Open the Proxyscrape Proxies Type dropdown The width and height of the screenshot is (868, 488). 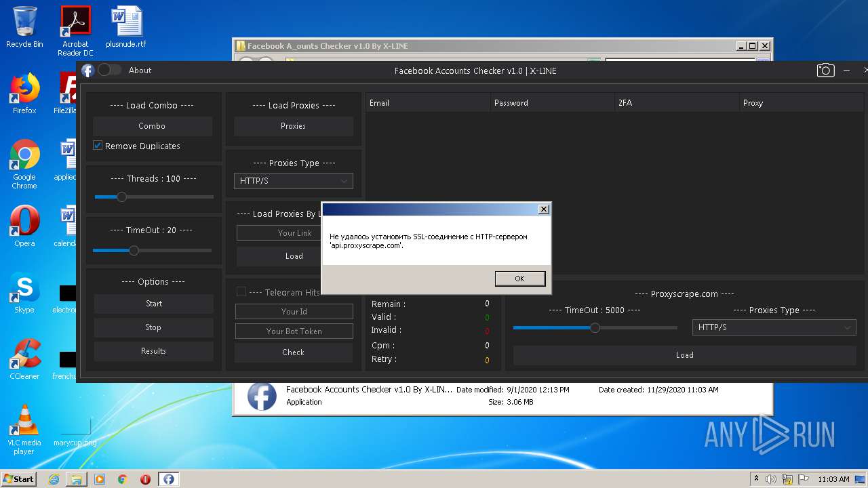[x=774, y=327]
